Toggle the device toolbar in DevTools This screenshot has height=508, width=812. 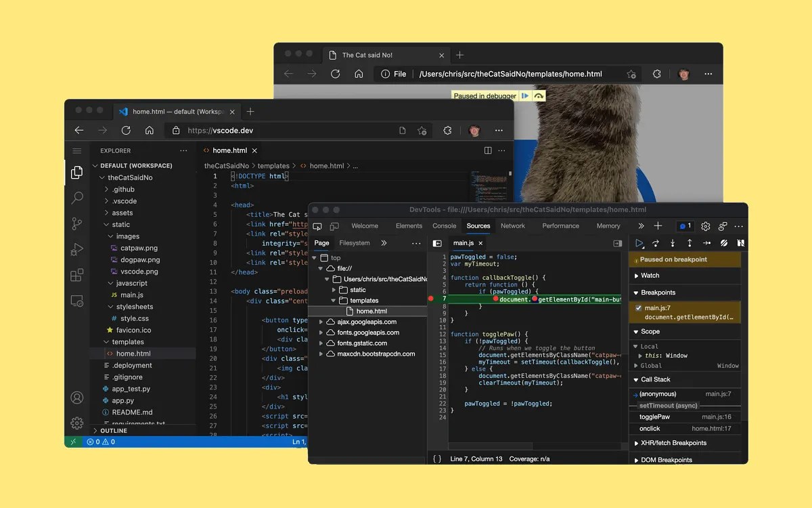[x=334, y=226]
